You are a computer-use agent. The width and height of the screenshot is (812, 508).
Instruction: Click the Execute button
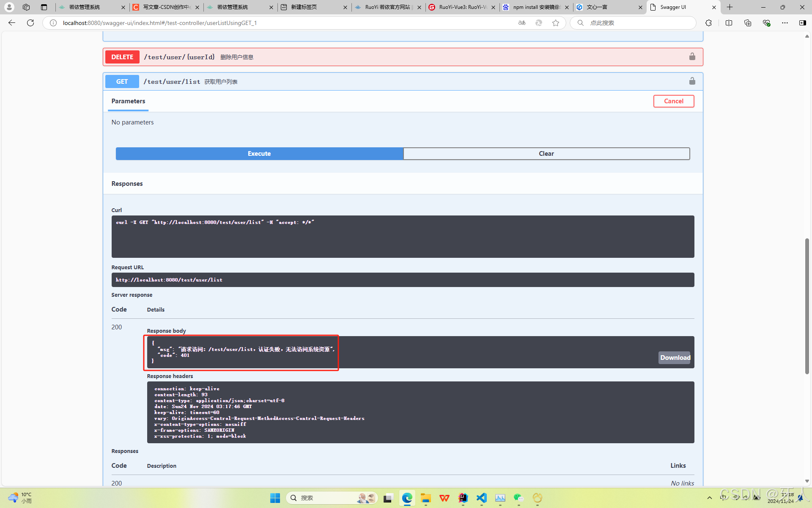(259, 154)
